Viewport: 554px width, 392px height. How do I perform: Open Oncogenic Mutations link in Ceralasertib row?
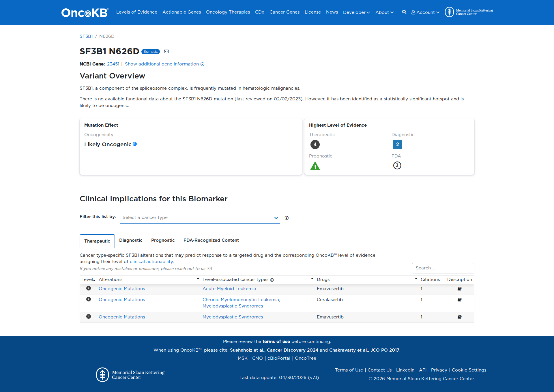pos(122,300)
